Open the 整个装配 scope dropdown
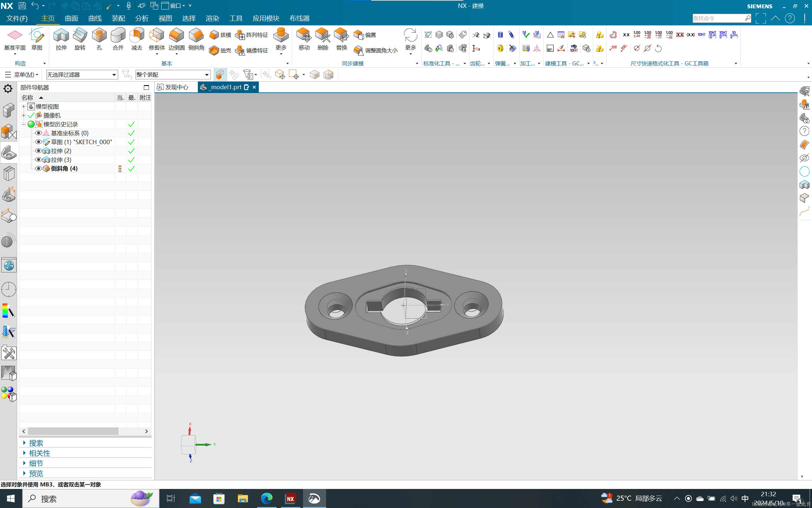The width and height of the screenshot is (812, 508). coord(173,75)
